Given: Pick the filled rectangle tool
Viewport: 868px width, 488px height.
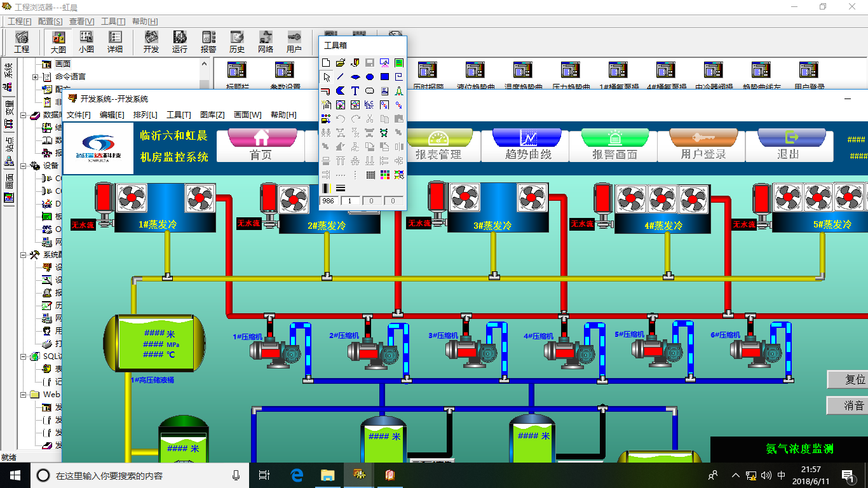Looking at the screenshot, I should [x=384, y=77].
